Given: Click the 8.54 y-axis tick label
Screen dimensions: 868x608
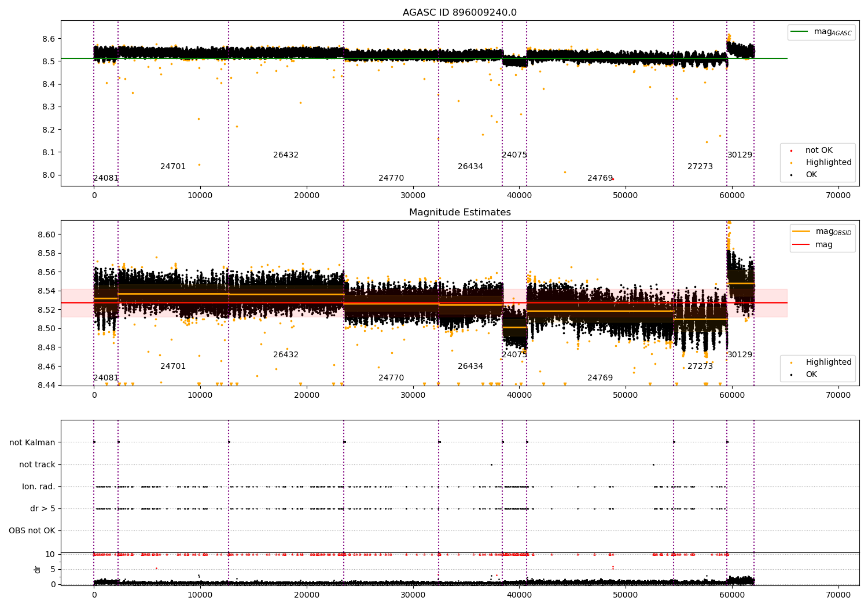Looking at the screenshot, I should (x=46, y=291).
